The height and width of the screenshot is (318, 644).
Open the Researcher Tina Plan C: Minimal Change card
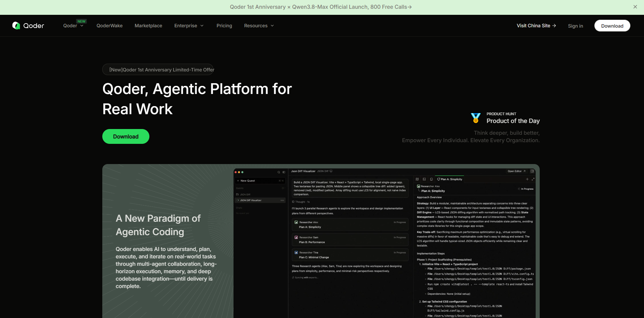(350, 255)
